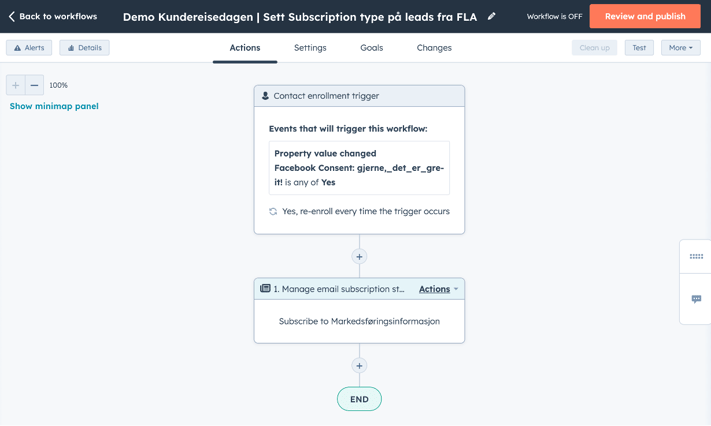This screenshot has height=426, width=711.
Task: Show minimap panel link
Action: [x=54, y=106]
